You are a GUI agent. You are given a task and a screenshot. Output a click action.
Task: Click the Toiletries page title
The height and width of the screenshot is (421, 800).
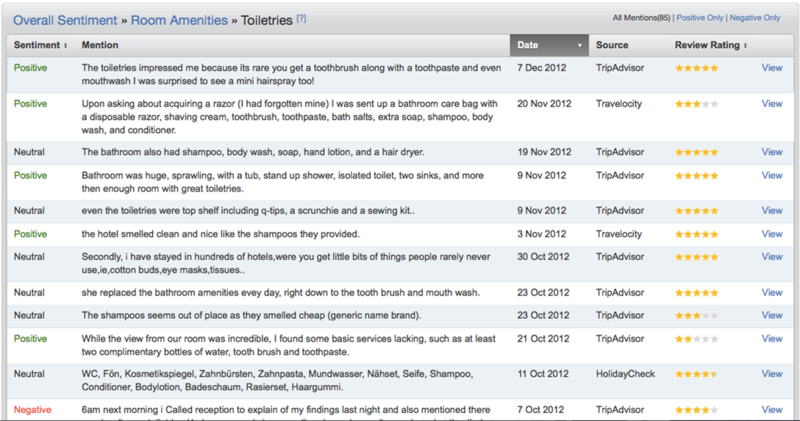click(x=266, y=20)
